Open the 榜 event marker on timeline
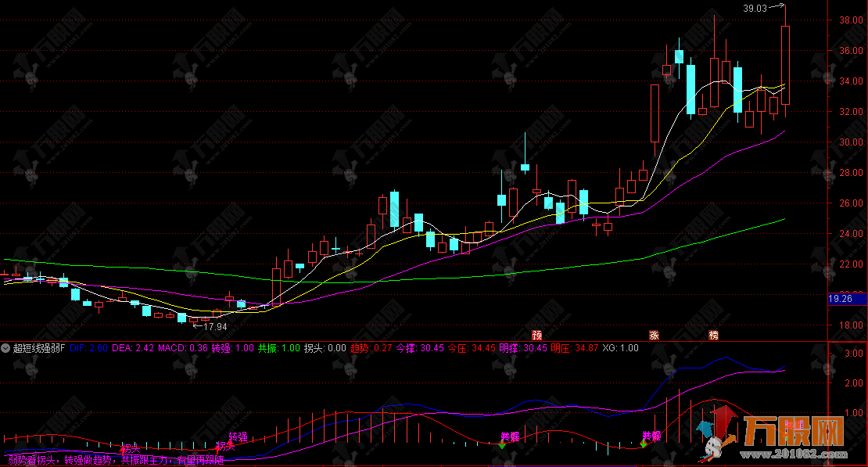This screenshot has width=868, height=467. coord(713,335)
